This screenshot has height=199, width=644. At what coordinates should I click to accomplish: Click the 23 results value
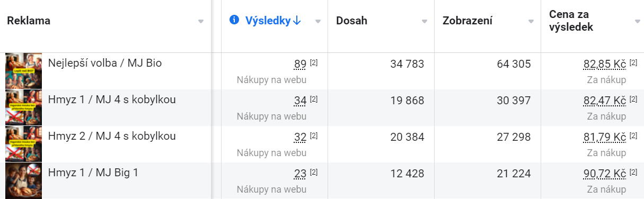(301, 174)
